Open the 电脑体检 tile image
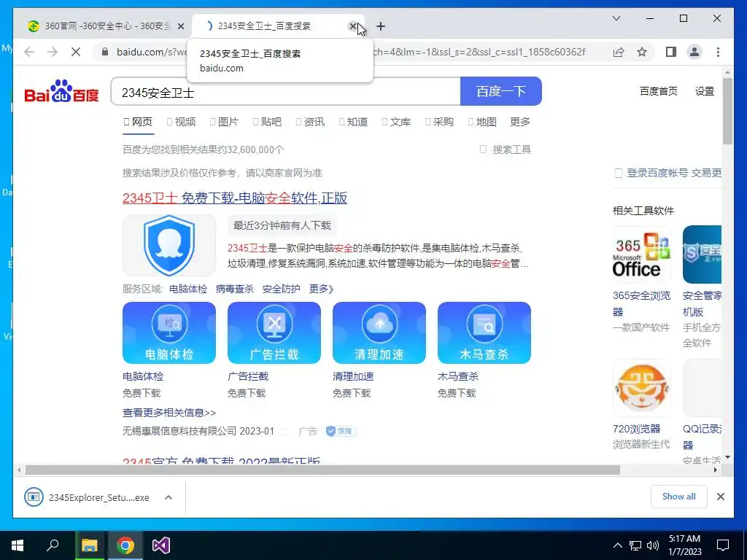 169,332
